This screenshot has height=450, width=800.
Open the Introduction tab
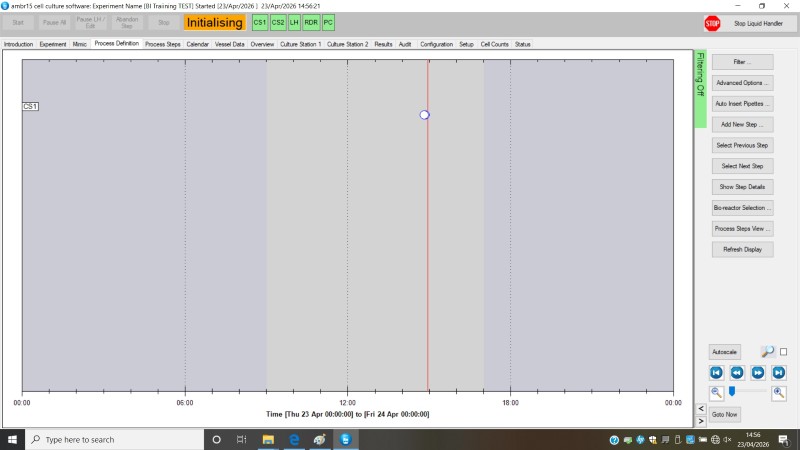tap(18, 44)
